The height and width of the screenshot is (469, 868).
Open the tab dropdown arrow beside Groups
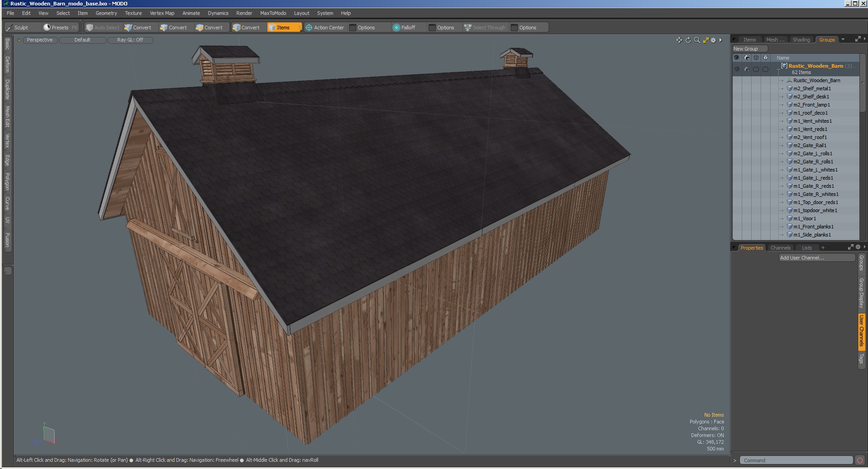coord(843,39)
